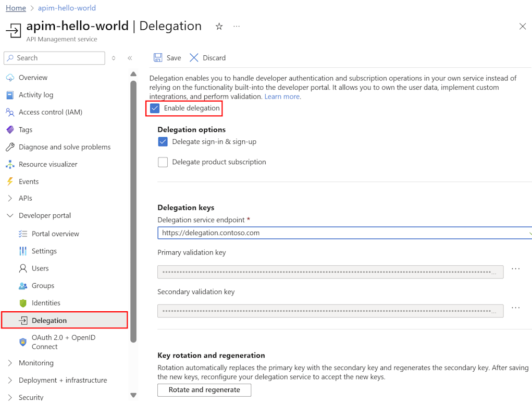This screenshot has width=532, height=403.
Task: Open Diagnose and solve problems
Action: click(x=63, y=146)
